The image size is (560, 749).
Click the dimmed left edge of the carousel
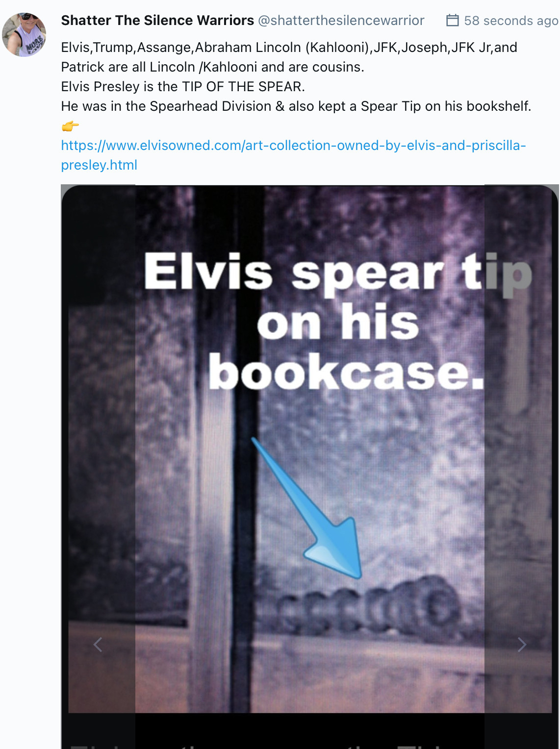point(98,449)
